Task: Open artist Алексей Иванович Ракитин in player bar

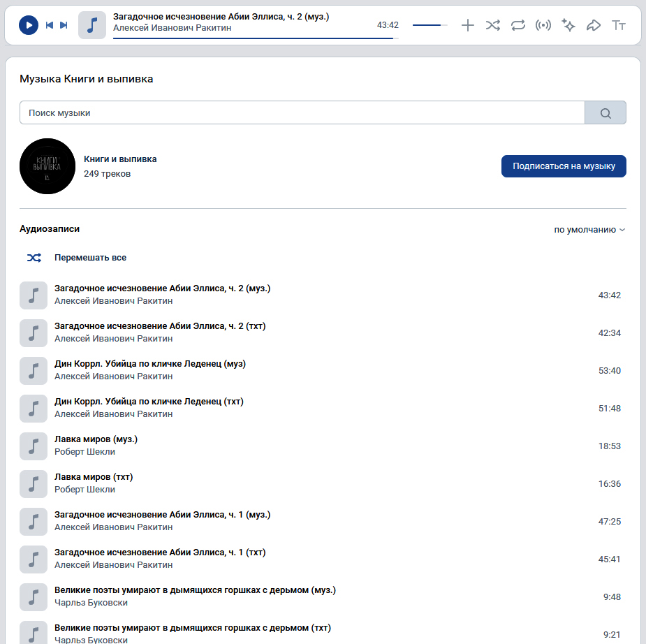Action: pos(172,28)
